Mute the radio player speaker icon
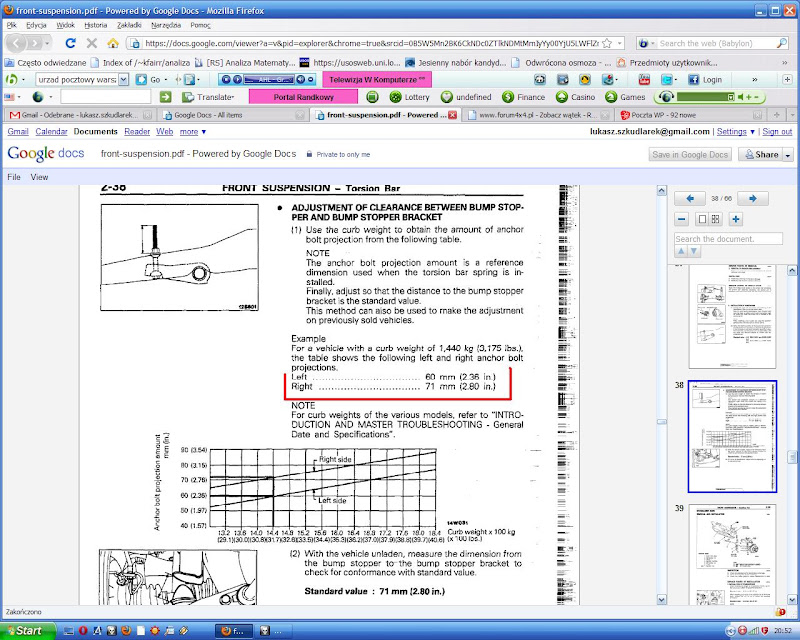The image size is (800, 640). pyautogui.click(x=740, y=97)
